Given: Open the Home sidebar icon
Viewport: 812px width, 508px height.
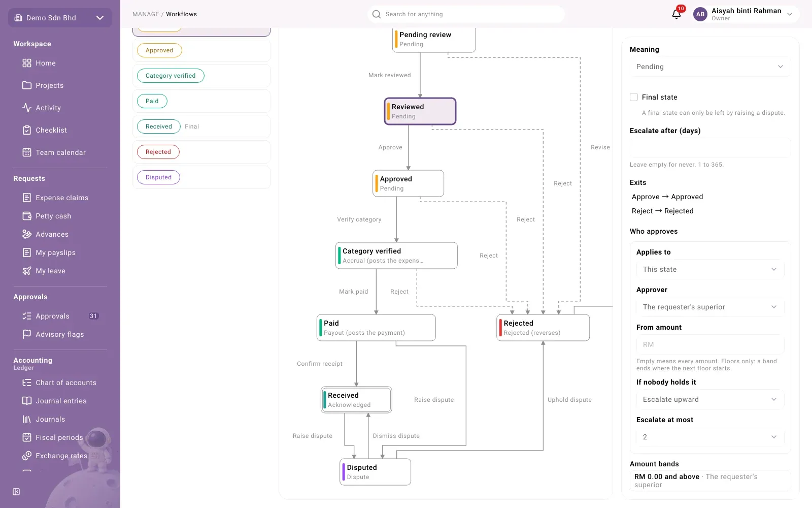Looking at the screenshot, I should click(x=27, y=63).
